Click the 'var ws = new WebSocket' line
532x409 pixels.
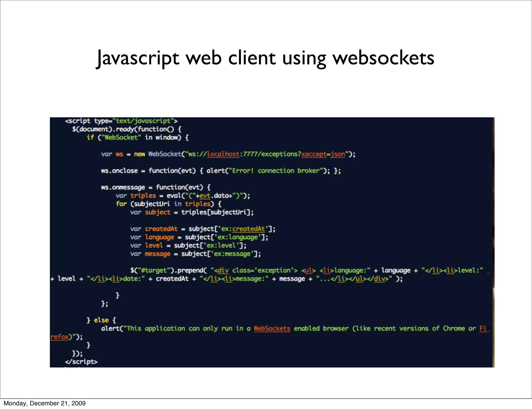pyautogui.click(x=228, y=154)
